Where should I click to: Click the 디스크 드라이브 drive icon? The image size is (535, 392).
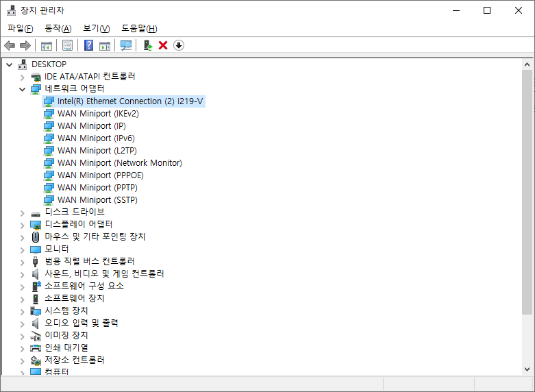(x=36, y=214)
